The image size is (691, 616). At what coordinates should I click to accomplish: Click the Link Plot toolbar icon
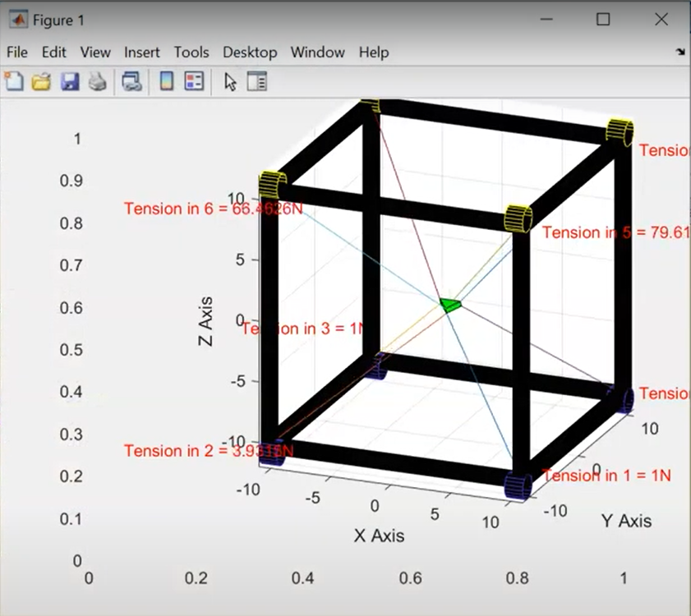pyautogui.click(x=131, y=82)
